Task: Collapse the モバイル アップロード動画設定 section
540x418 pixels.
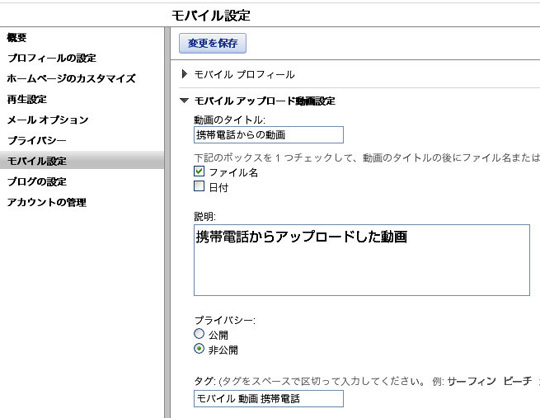Action: pos(184,101)
